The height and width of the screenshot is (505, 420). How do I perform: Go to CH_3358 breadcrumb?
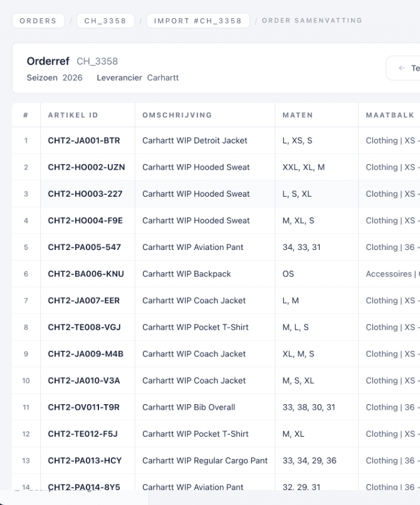click(105, 21)
